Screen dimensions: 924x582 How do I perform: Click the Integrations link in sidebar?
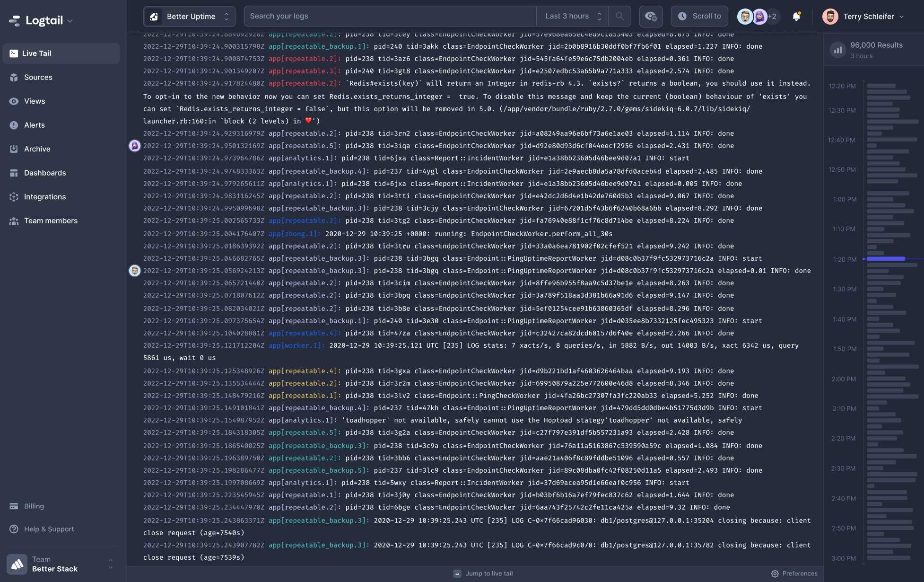click(x=45, y=197)
